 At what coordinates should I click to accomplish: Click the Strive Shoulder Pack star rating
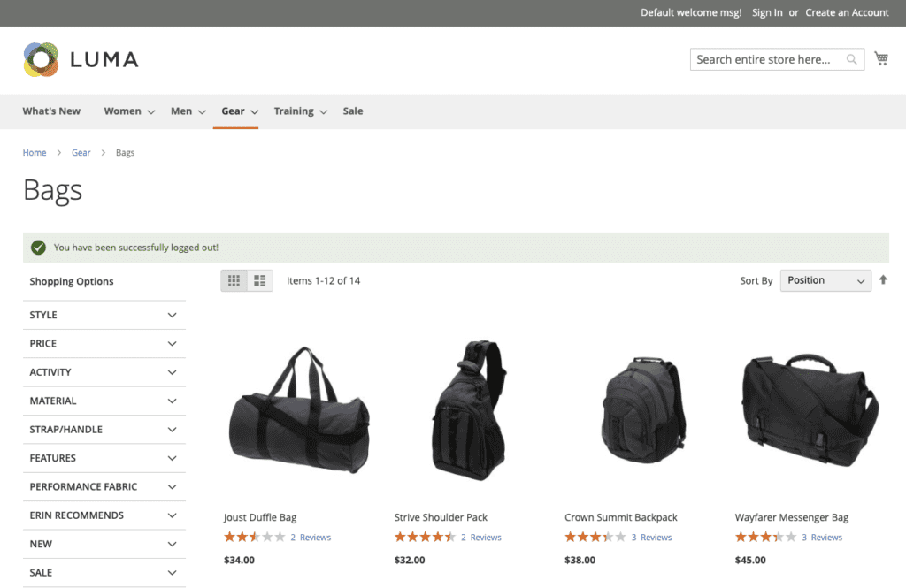coord(425,537)
